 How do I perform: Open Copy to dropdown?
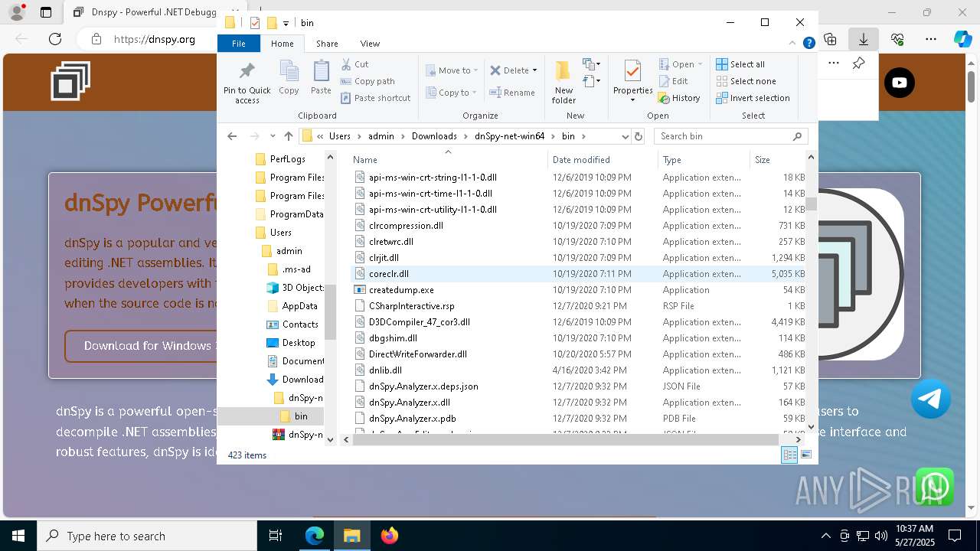(452, 93)
